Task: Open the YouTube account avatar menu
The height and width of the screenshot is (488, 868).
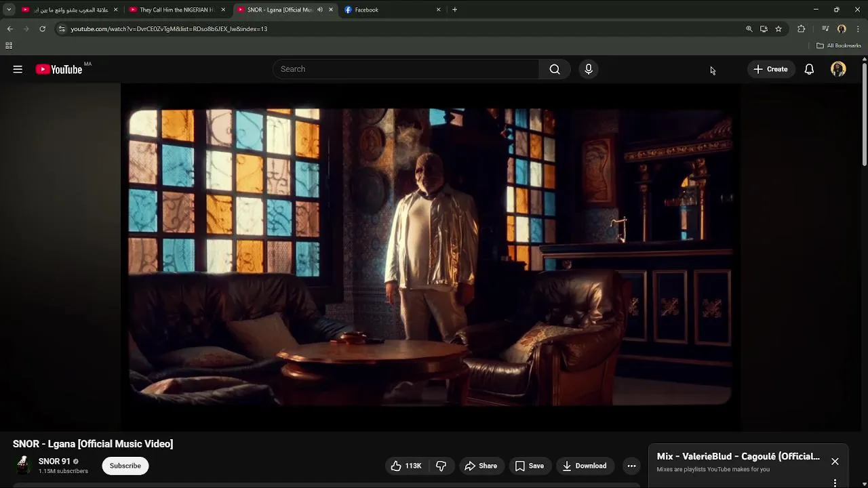Action: 838,69
